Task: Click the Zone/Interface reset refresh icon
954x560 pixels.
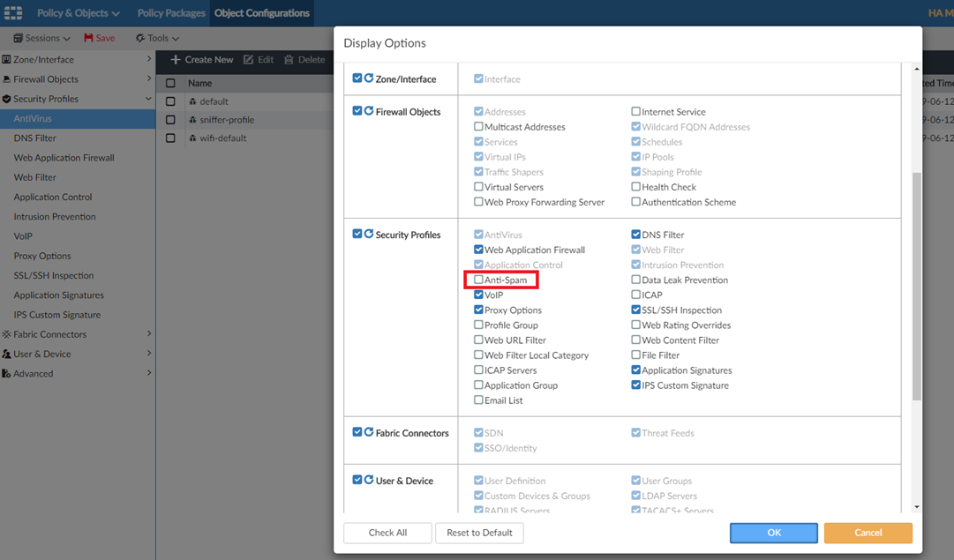Action: point(369,78)
